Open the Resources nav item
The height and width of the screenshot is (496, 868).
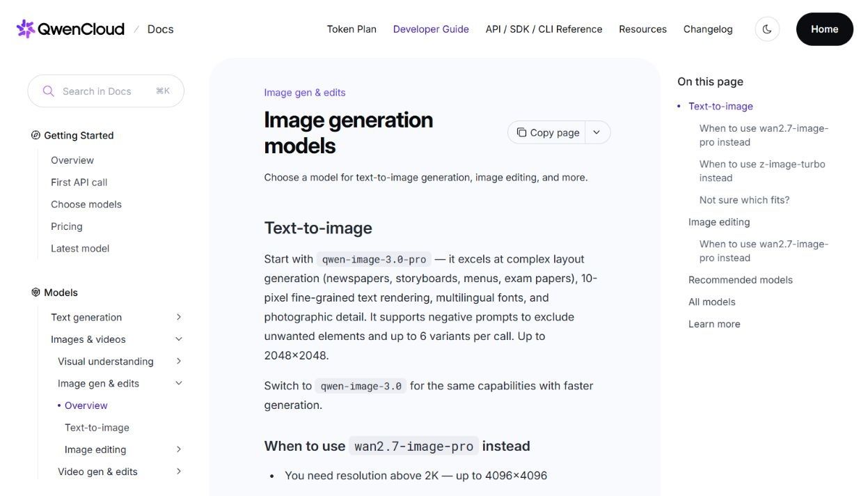pyautogui.click(x=642, y=29)
